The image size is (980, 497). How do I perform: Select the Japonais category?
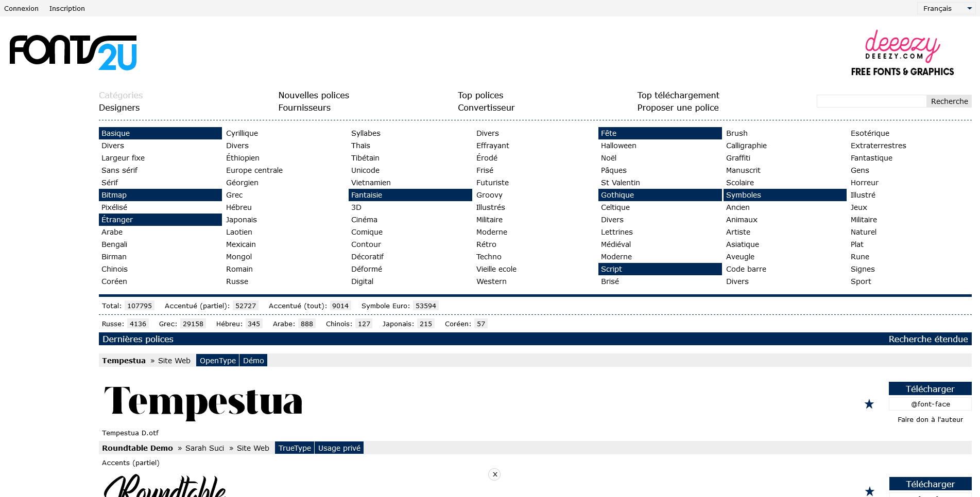tap(242, 220)
